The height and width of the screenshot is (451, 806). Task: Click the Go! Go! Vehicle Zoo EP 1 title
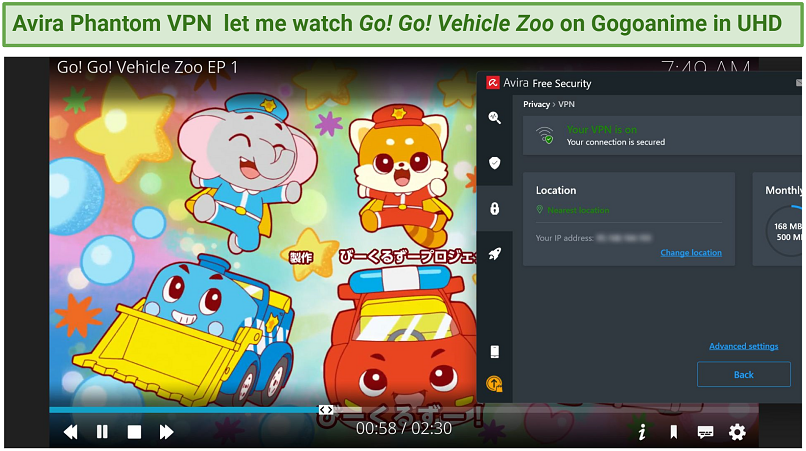(x=148, y=67)
